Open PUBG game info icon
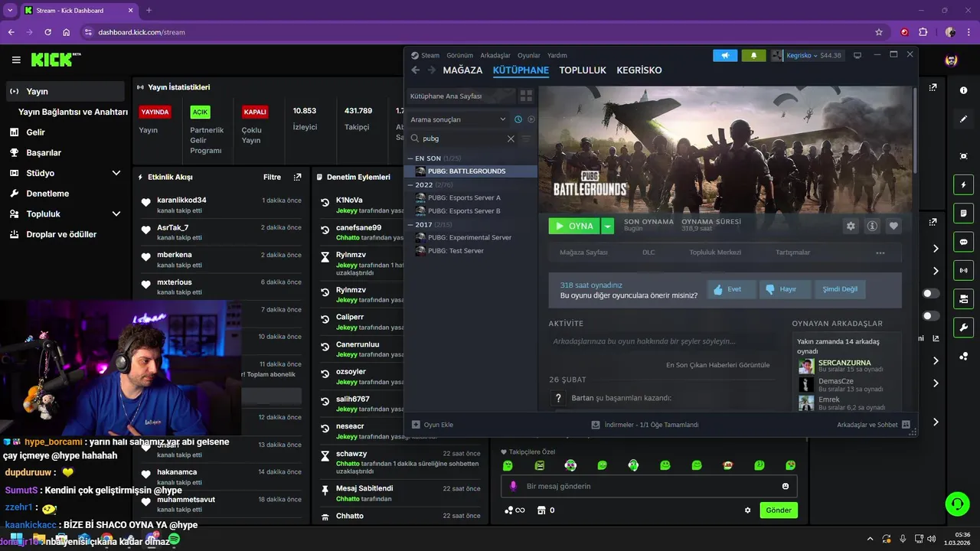The image size is (980, 551). pyautogui.click(x=872, y=226)
